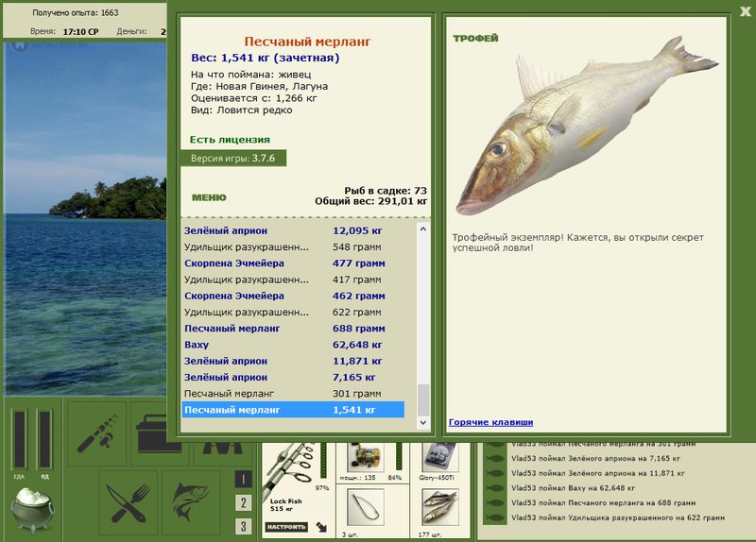Switch to rod slot 2
This screenshot has width=756, height=542.
click(244, 502)
